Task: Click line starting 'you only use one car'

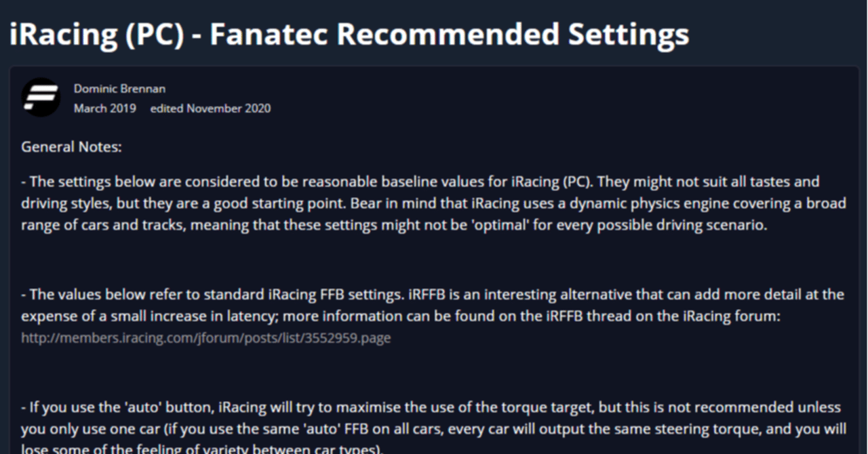Action: coord(433,429)
